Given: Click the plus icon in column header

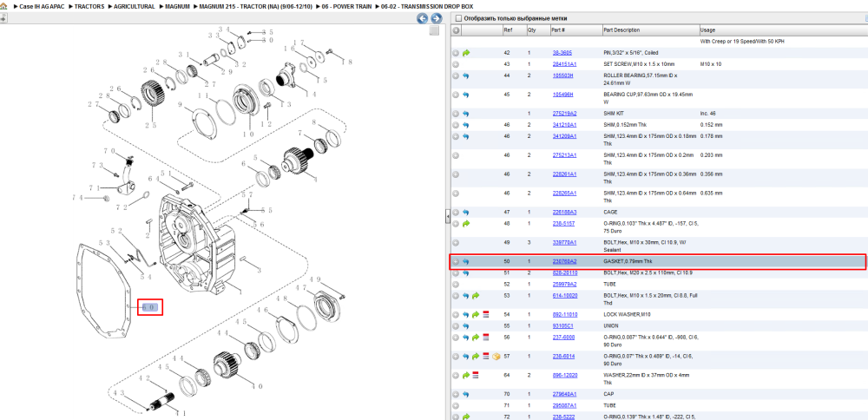Looking at the screenshot, I should click(x=457, y=30).
